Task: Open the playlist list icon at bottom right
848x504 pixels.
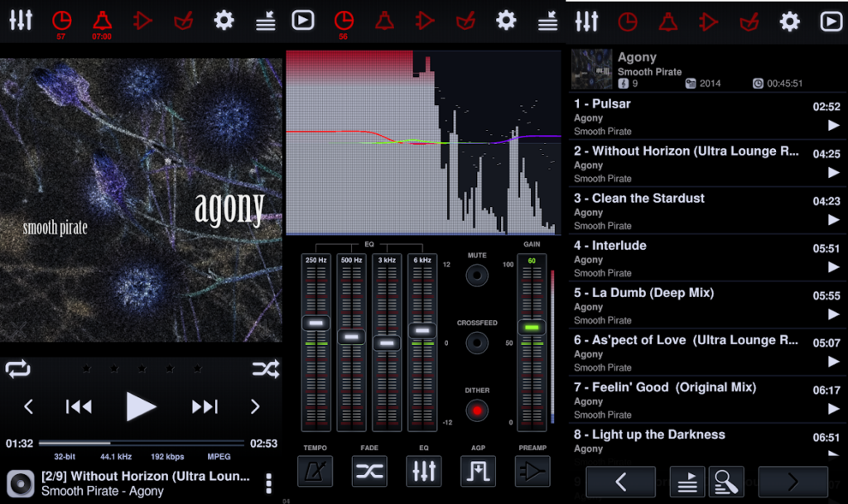Action: pos(687,482)
